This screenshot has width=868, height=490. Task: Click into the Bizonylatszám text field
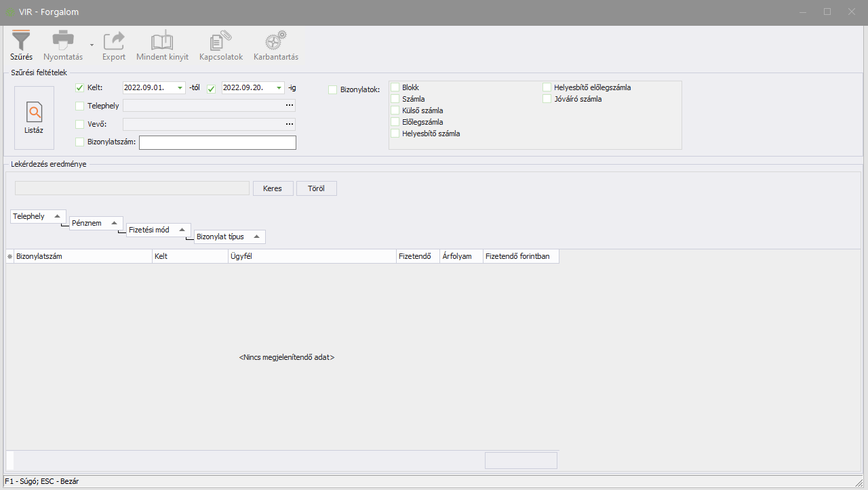[x=217, y=142]
